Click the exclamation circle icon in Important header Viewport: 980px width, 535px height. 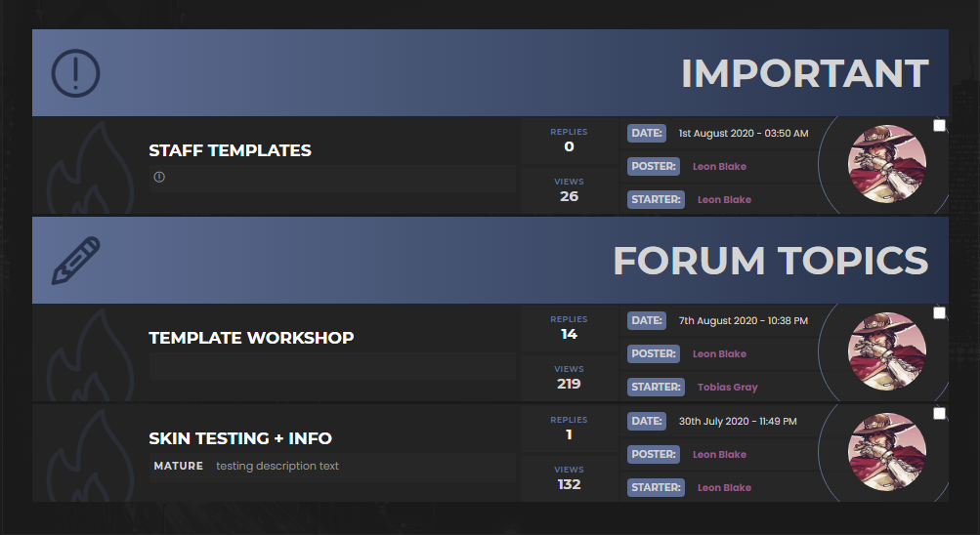(x=75, y=73)
